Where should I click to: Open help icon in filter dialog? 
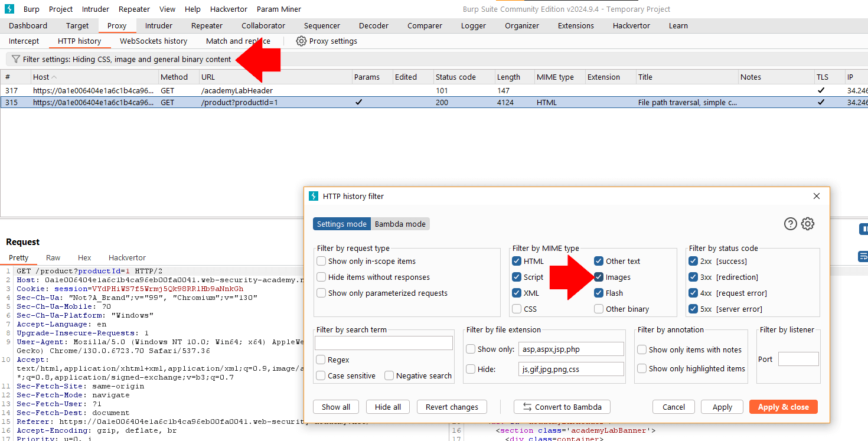[790, 224]
